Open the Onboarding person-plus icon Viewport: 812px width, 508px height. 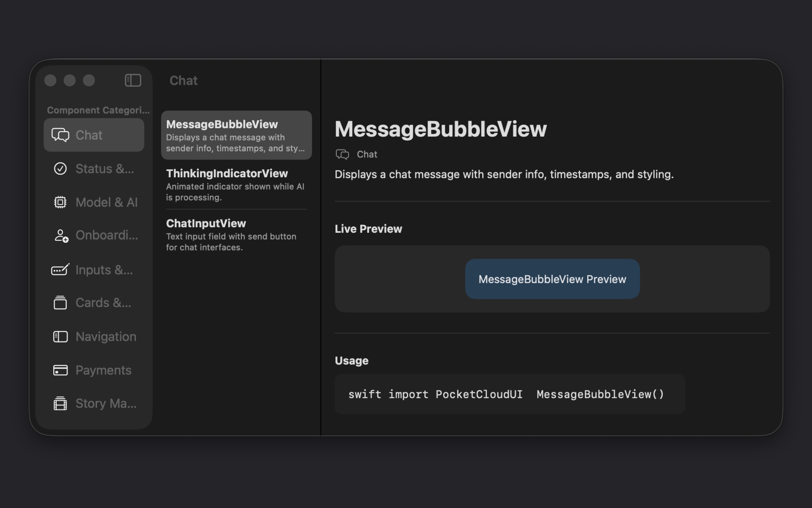[61, 236]
